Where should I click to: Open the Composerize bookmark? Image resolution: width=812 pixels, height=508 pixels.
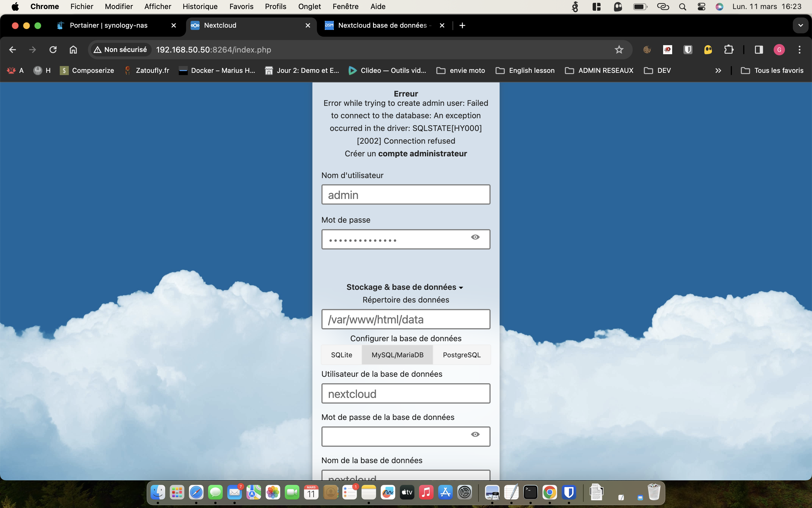[x=87, y=71]
